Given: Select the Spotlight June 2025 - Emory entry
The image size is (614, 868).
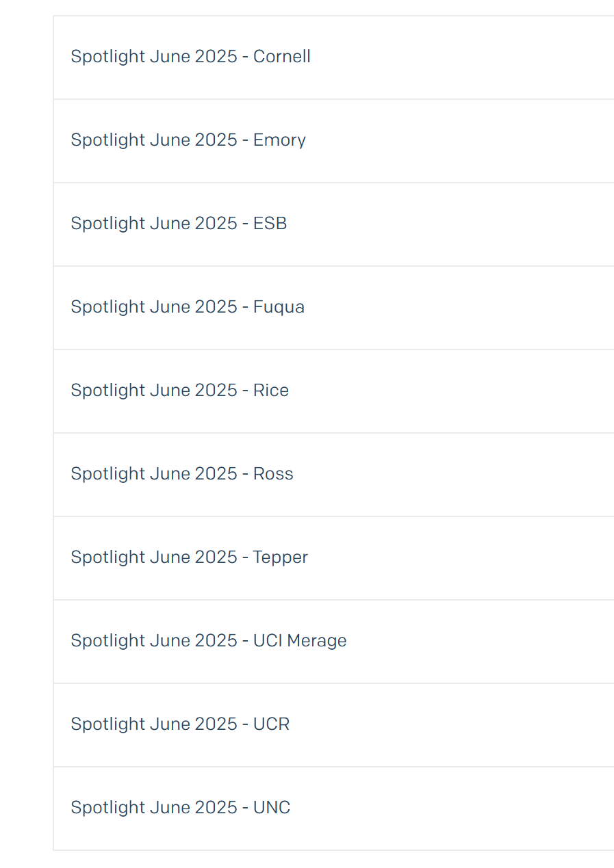Looking at the screenshot, I should click(188, 140).
